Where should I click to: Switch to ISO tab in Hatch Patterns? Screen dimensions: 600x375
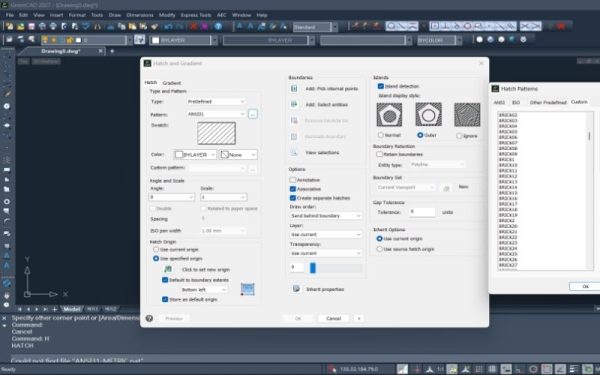(x=516, y=103)
